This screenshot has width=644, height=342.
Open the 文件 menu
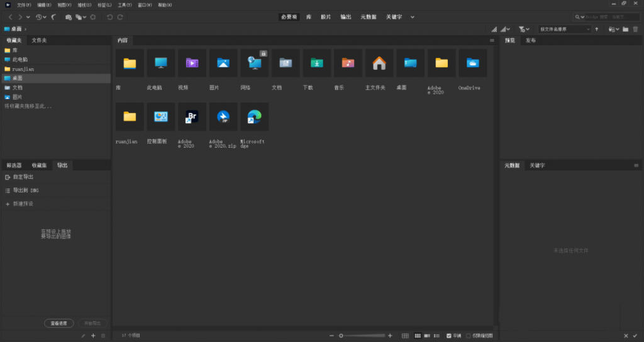point(24,4)
